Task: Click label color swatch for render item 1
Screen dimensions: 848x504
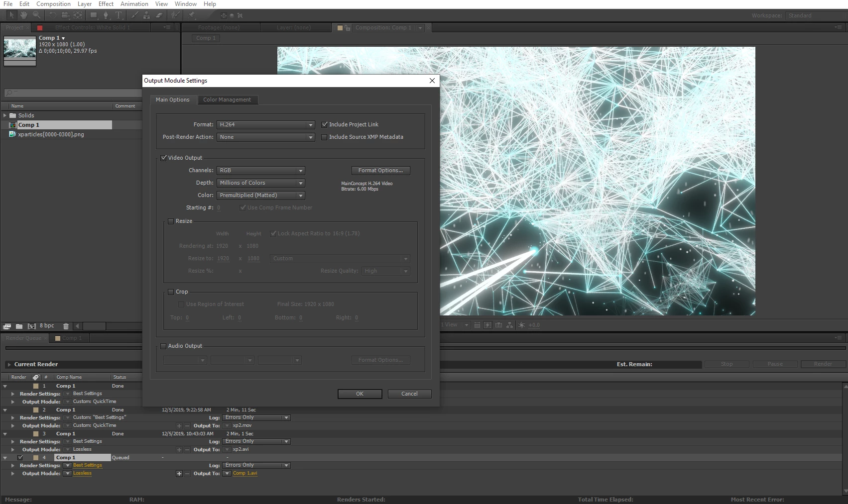Action: click(x=36, y=386)
